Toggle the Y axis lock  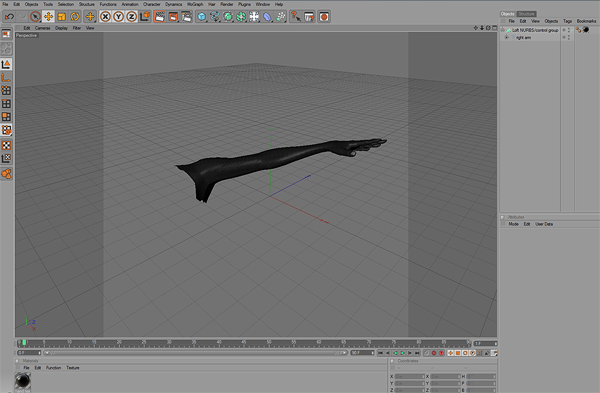[118, 16]
